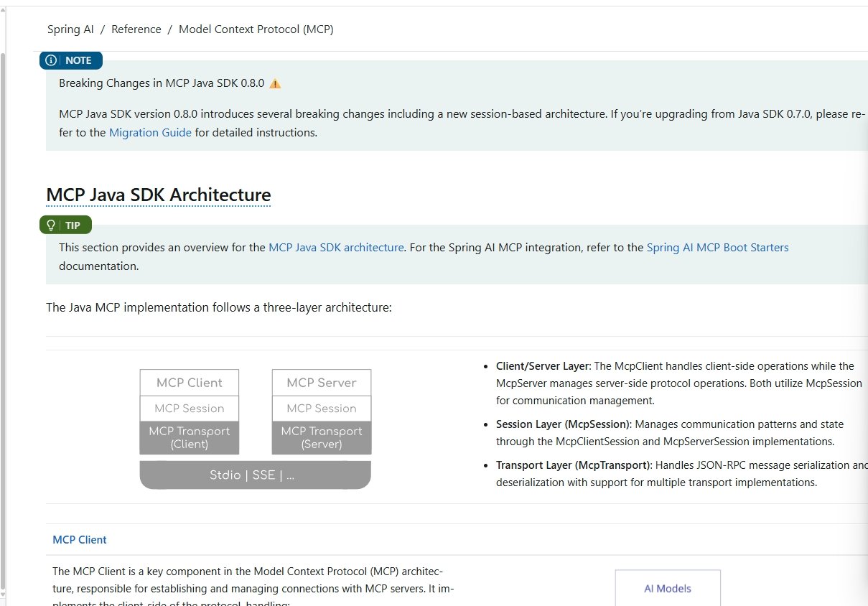This screenshot has width=868, height=606.
Task: Select the MCP Transport (Server) diagram block
Action: tap(322, 437)
